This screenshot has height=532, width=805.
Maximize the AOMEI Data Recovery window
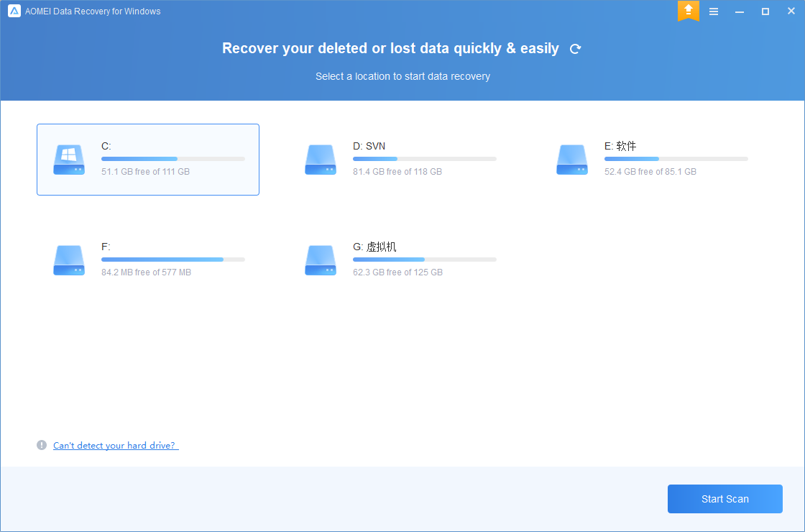[765, 12]
